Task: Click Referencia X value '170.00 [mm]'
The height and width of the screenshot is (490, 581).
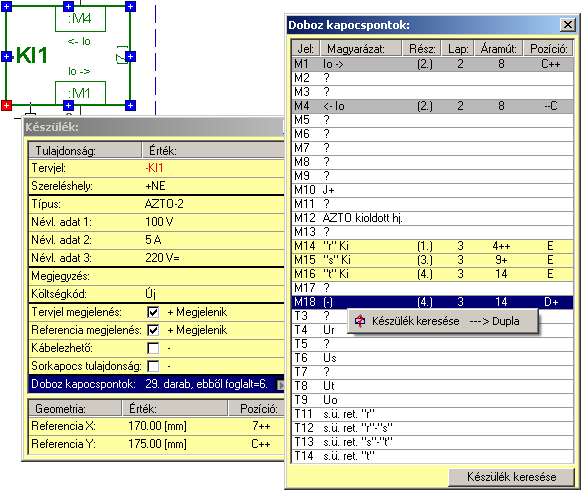Action: pyautogui.click(x=157, y=426)
